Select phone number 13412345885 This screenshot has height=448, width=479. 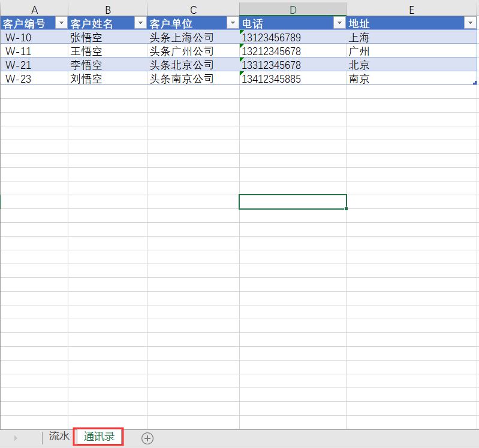293,78
